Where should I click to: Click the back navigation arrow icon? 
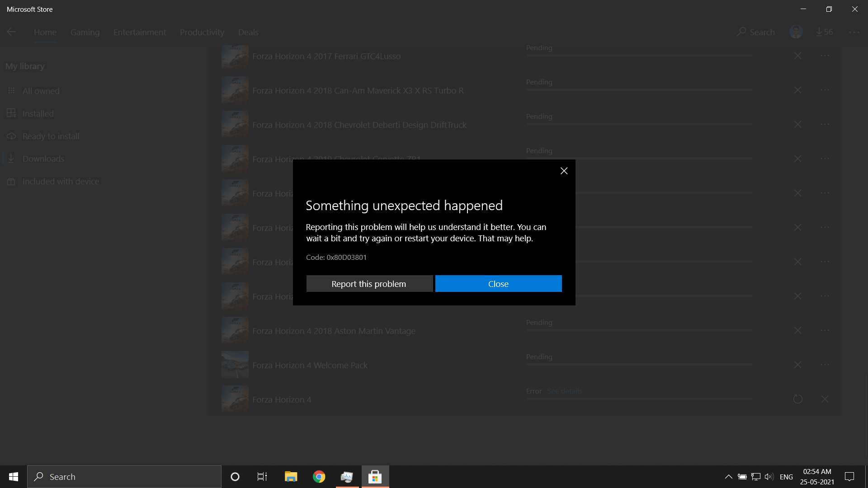(11, 32)
